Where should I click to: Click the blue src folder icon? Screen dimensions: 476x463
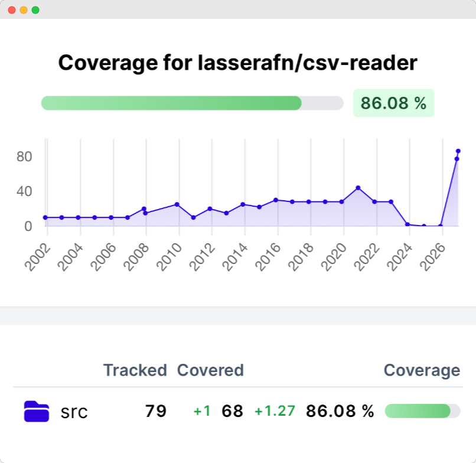point(36,411)
